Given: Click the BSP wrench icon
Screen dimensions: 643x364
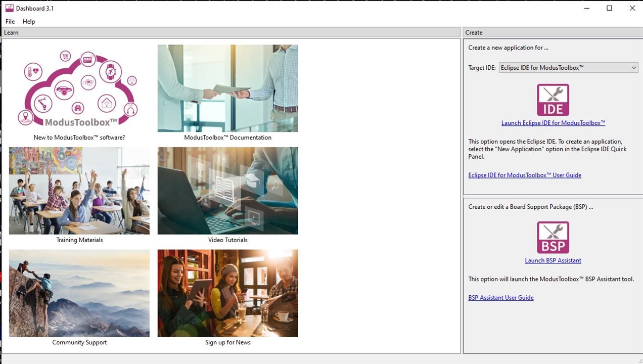Looking at the screenshot, I should point(553,238).
